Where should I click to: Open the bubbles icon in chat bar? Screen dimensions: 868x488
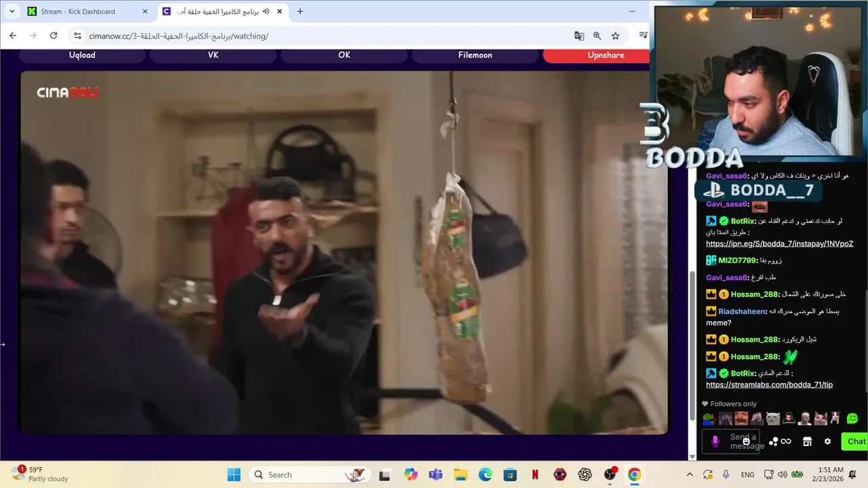point(773,441)
